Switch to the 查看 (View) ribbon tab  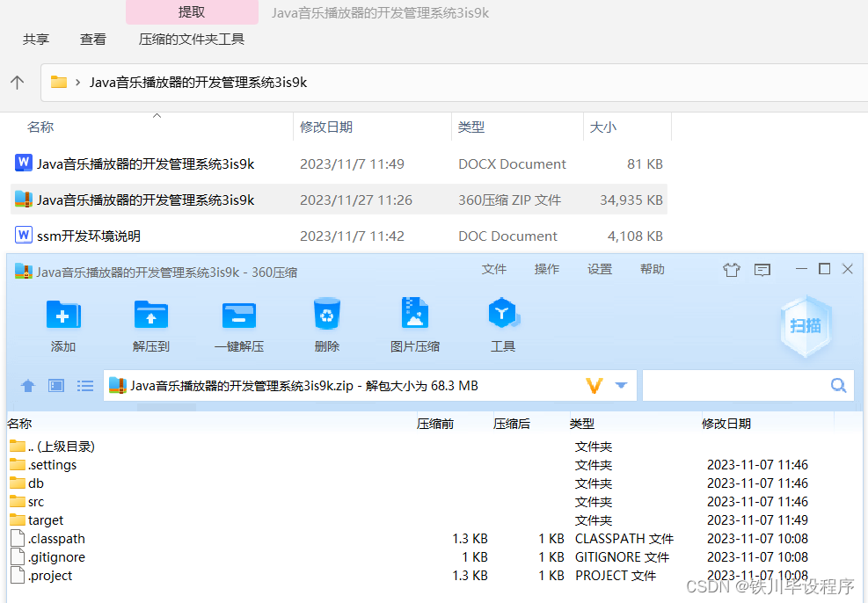click(x=92, y=39)
